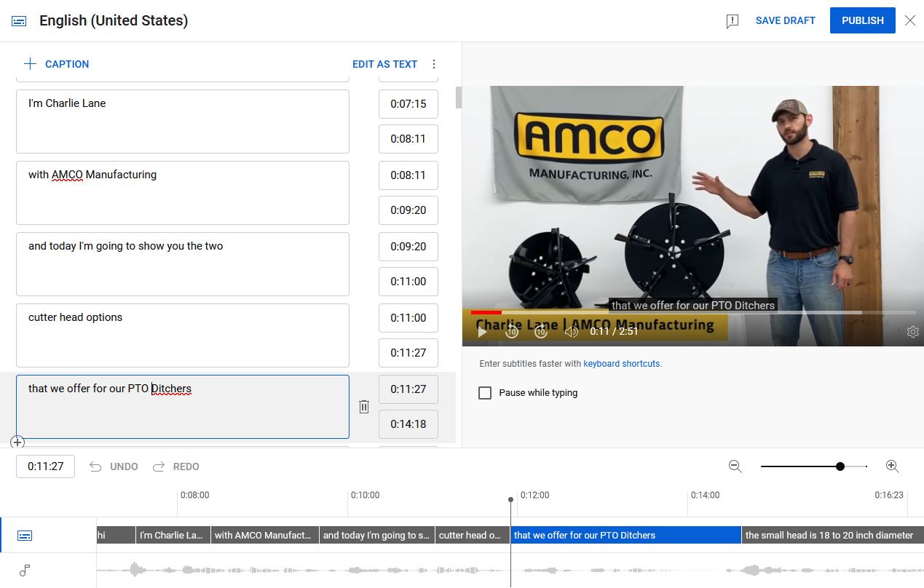Select end time 0:09:20 of AMCO Manufacturing caption
The width and height of the screenshot is (924, 588).
pyautogui.click(x=408, y=210)
